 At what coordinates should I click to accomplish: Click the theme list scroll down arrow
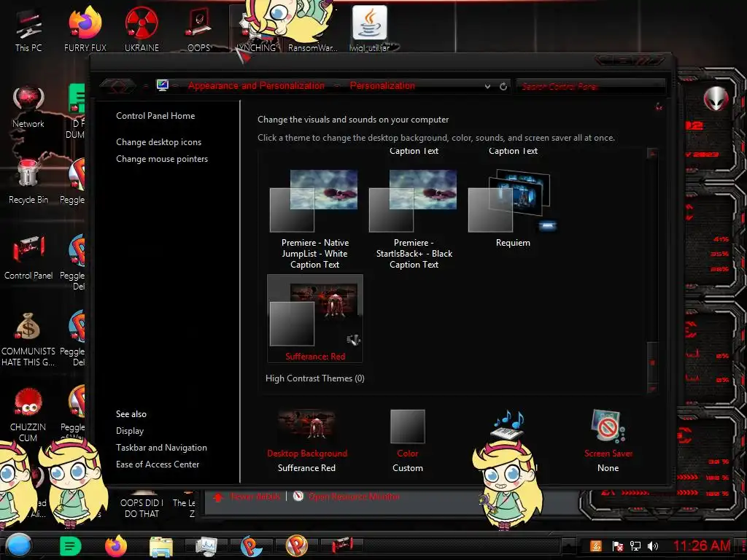click(x=653, y=388)
